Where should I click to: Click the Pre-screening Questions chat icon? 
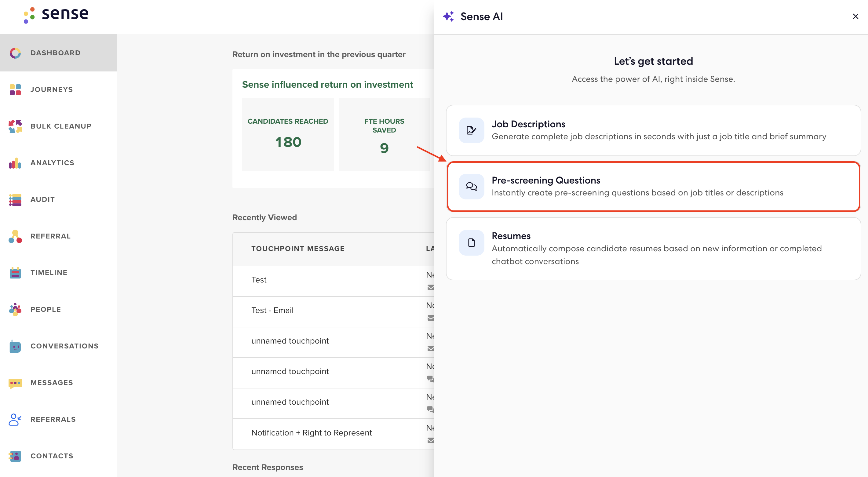pyautogui.click(x=471, y=187)
